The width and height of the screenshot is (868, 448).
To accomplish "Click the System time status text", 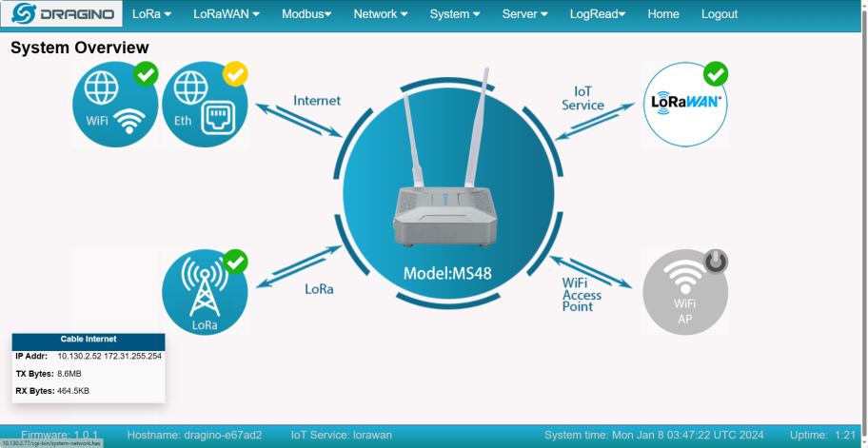I will pos(654,435).
